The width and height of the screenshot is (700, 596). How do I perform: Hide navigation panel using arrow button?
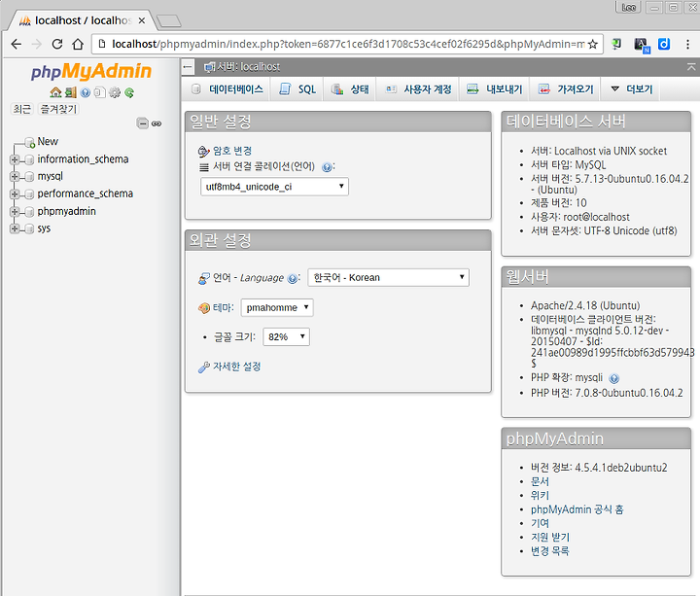[188, 67]
